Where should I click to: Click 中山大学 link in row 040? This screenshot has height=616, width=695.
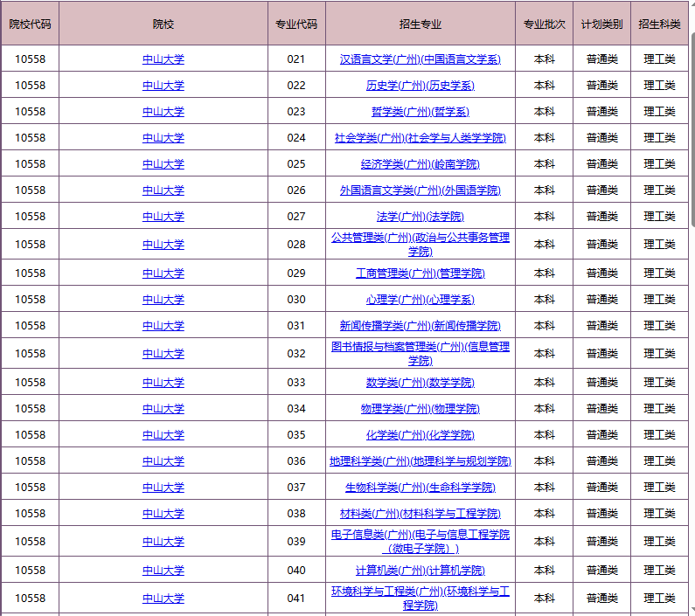coord(163,571)
